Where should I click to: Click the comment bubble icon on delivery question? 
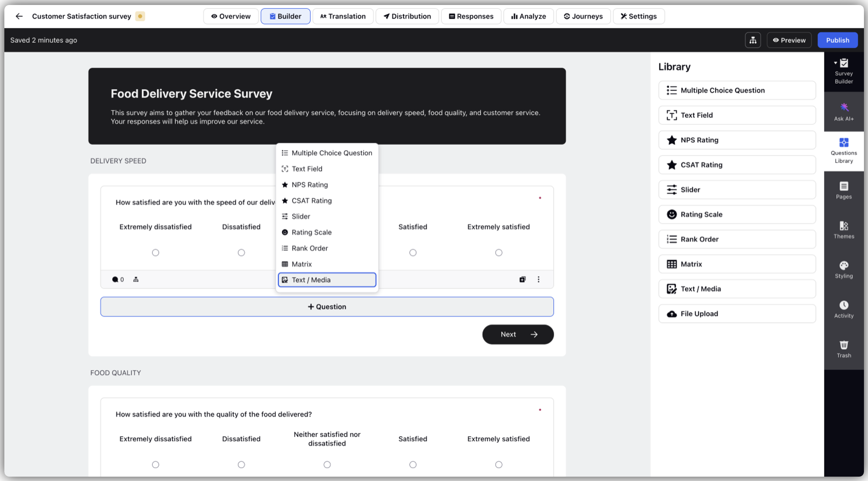pos(115,280)
